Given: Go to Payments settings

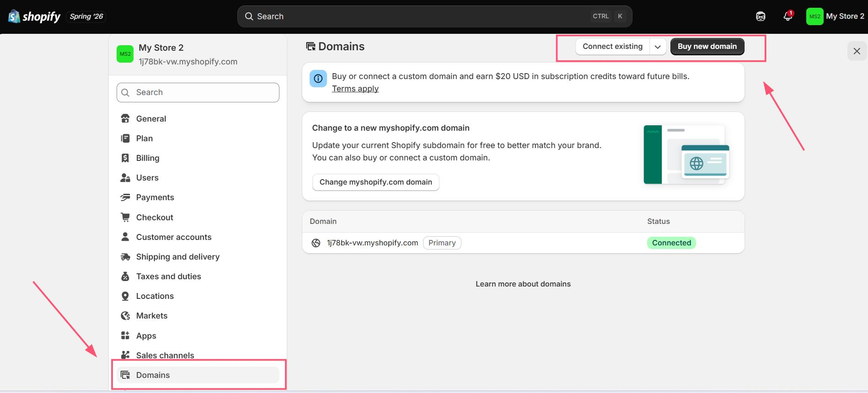Looking at the screenshot, I should [198, 197].
